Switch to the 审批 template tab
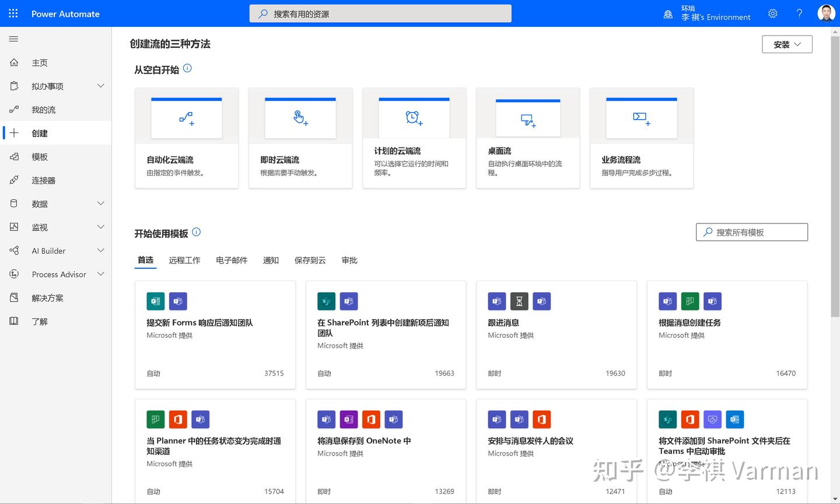The image size is (840, 504). tap(349, 260)
